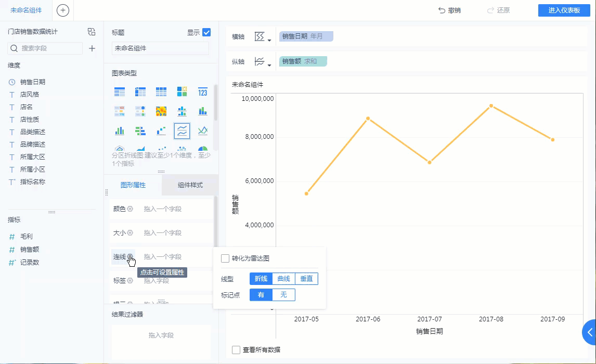596x364 pixels.
Task: Toggle the title 显示 checkbox
Action: pyautogui.click(x=206, y=32)
